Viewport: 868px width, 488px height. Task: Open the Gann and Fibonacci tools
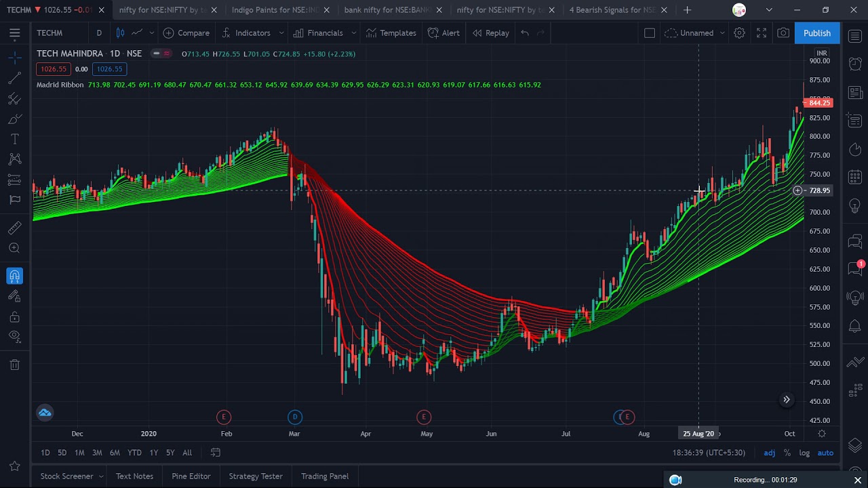click(14, 100)
